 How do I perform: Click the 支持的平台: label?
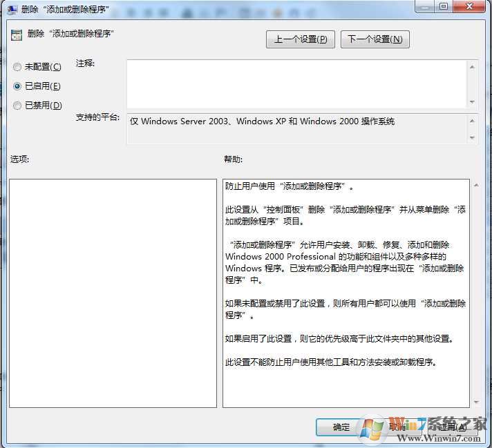[97, 117]
